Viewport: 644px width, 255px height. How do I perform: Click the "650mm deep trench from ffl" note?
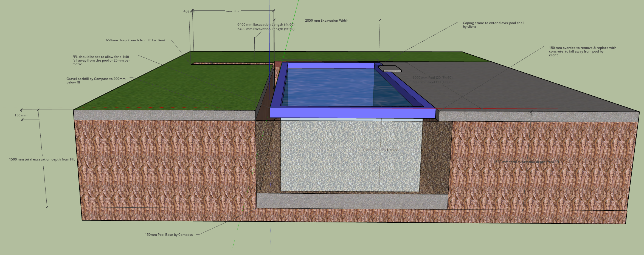coord(136,40)
